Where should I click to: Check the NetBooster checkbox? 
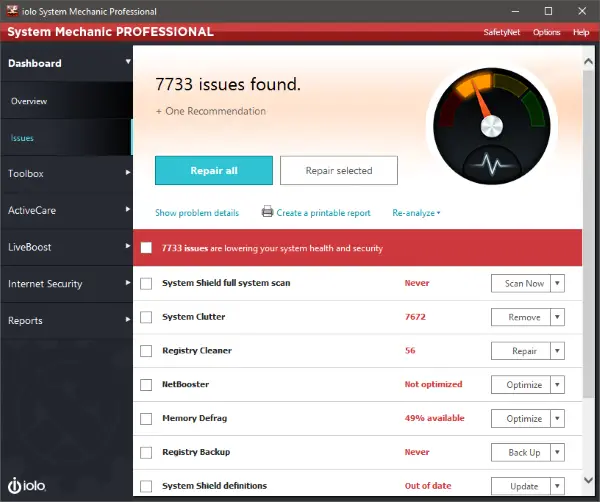[x=146, y=385]
